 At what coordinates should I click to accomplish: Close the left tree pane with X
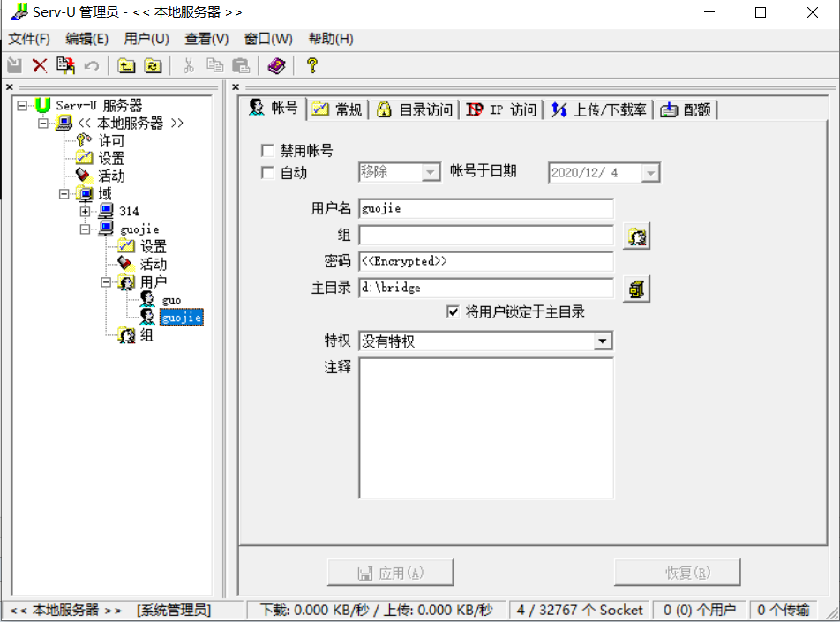[9, 86]
